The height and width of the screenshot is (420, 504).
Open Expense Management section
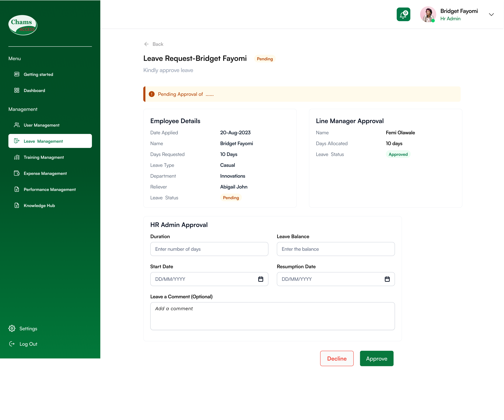[x=45, y=173]
